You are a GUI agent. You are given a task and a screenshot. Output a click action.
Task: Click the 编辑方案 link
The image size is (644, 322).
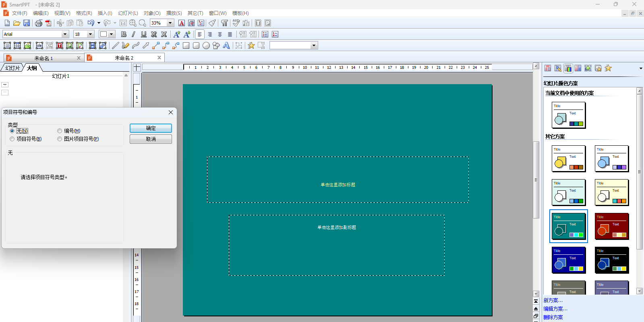555,309
